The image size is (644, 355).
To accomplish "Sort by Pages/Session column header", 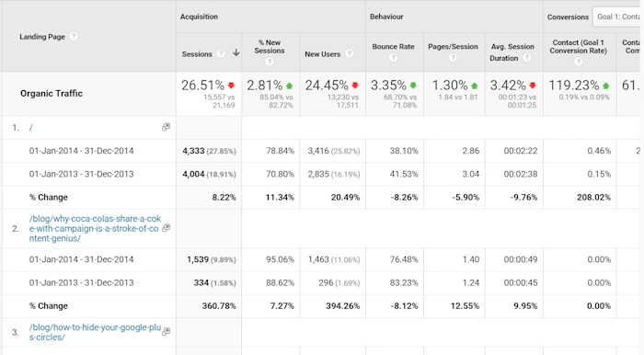I will [x=453, y=46].
